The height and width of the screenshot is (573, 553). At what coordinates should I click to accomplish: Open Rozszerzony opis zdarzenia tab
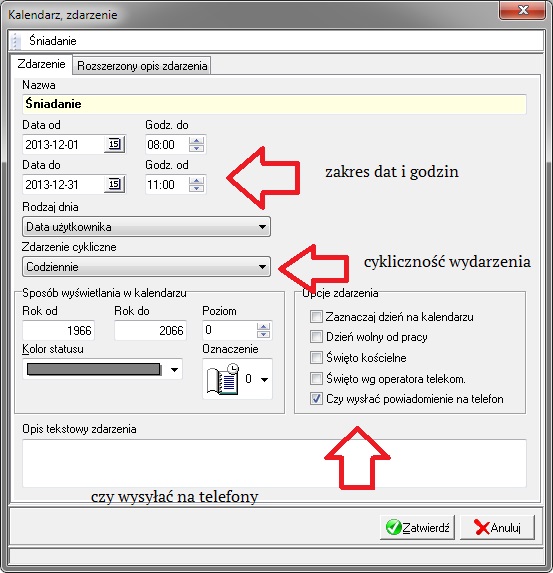click(142, 66)
